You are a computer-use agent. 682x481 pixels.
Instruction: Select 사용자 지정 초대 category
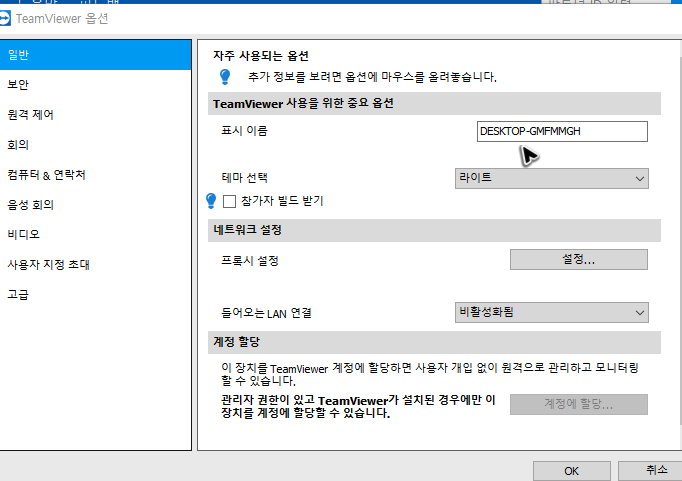coord(96,264)
